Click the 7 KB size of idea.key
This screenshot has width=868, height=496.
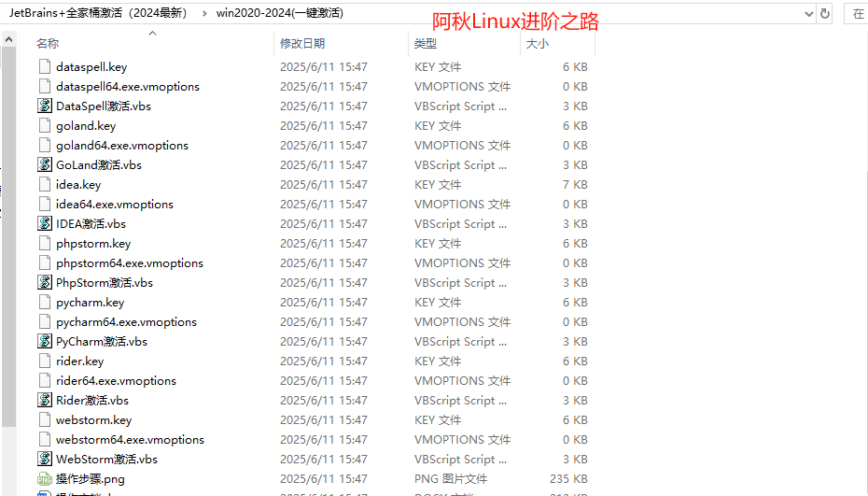coord(575,185)
